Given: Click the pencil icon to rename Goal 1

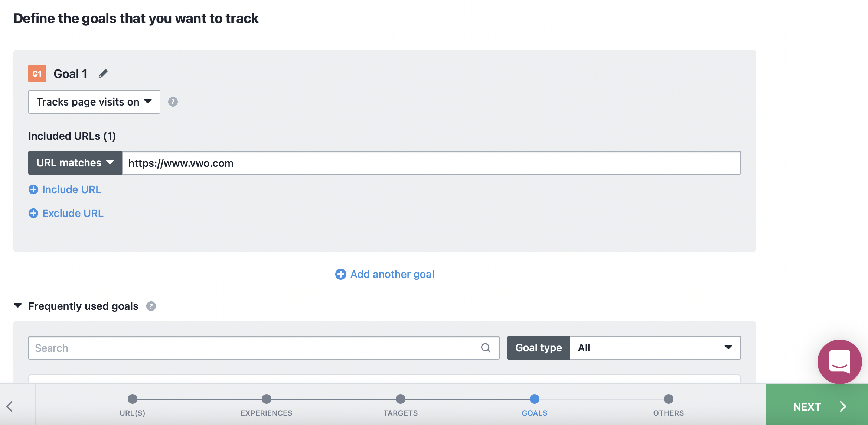Looking at the screenshot, I should click(x=103, y=74).
